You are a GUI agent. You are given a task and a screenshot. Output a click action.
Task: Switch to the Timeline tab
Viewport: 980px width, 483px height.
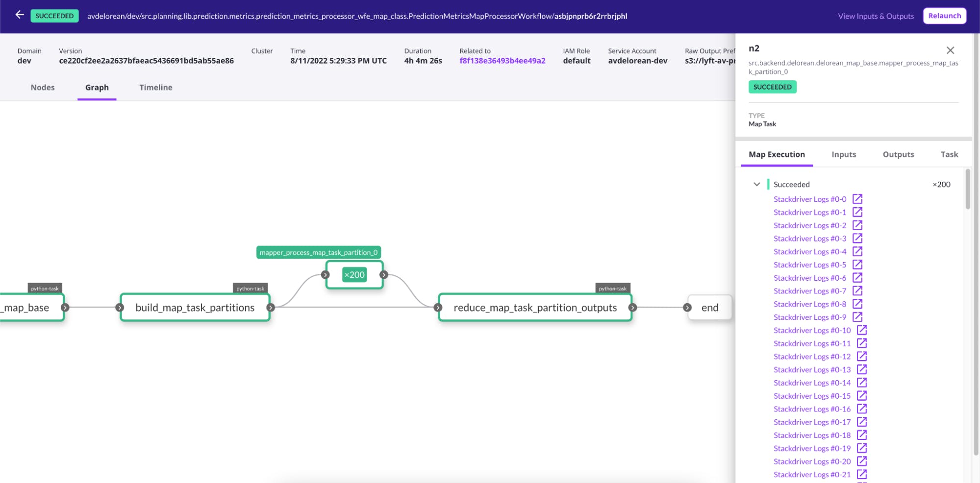[155, 87]
